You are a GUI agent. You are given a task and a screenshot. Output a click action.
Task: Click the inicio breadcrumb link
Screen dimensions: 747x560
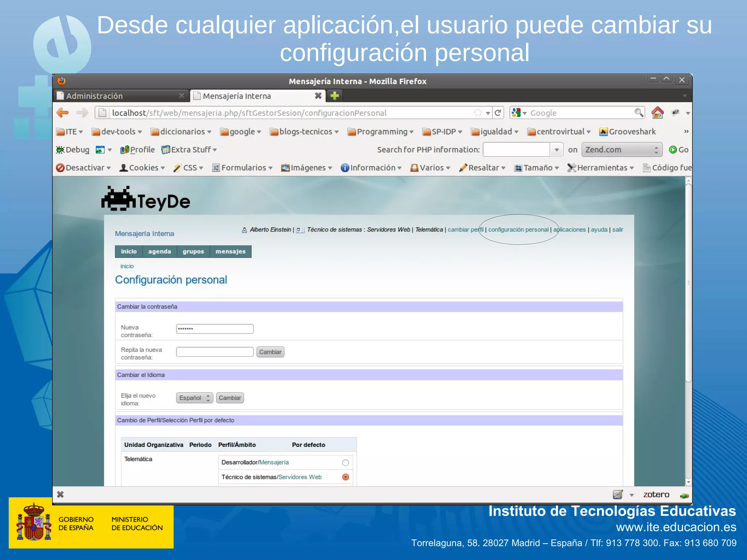click(x=127, y=266)
